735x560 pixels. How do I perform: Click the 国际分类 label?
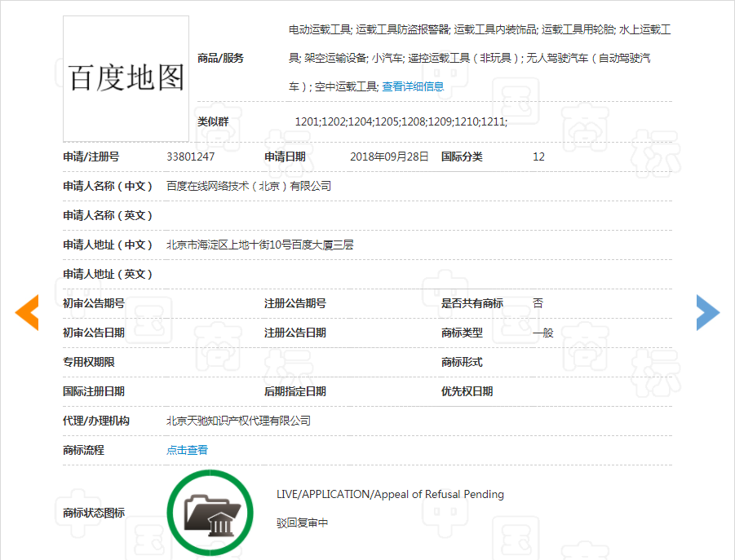(x=461, y=157)
